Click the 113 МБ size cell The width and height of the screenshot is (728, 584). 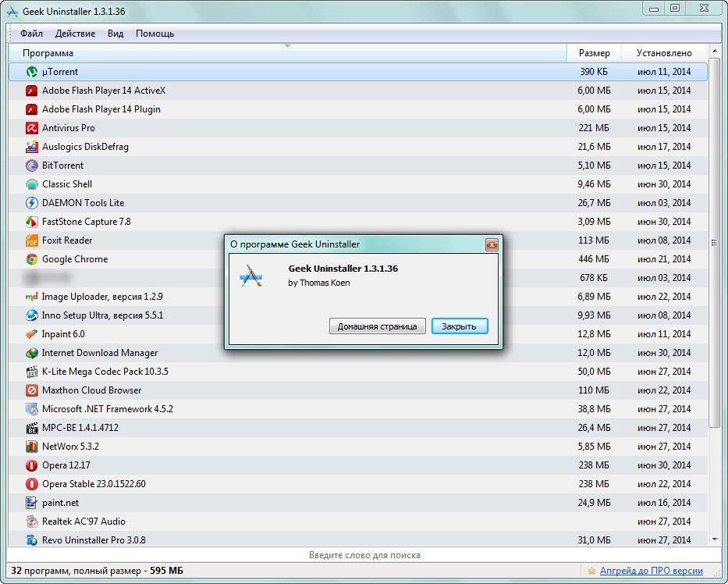click(593, 240)
